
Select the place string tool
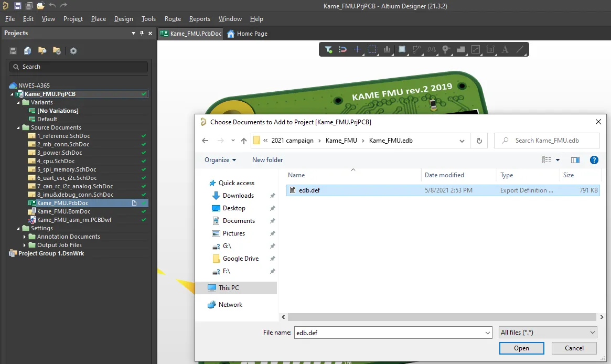coord(504,49)
